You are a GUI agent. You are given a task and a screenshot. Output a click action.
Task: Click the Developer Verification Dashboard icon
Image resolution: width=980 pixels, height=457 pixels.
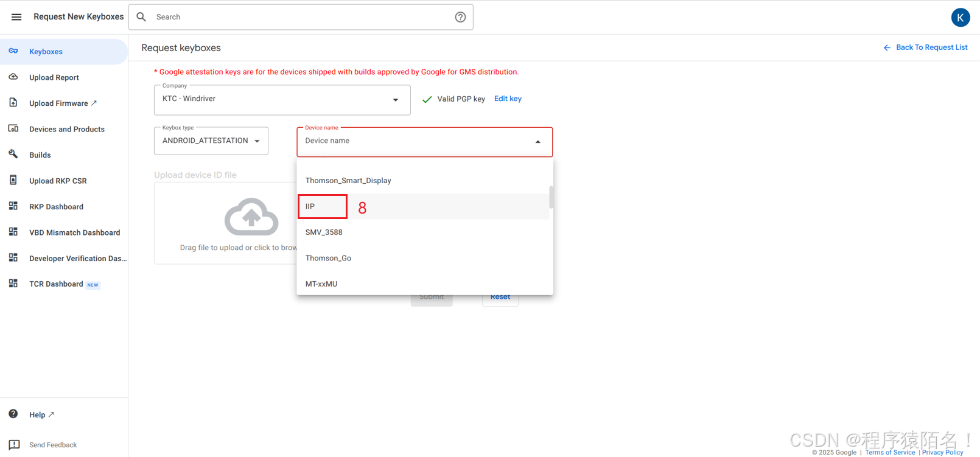13,258
